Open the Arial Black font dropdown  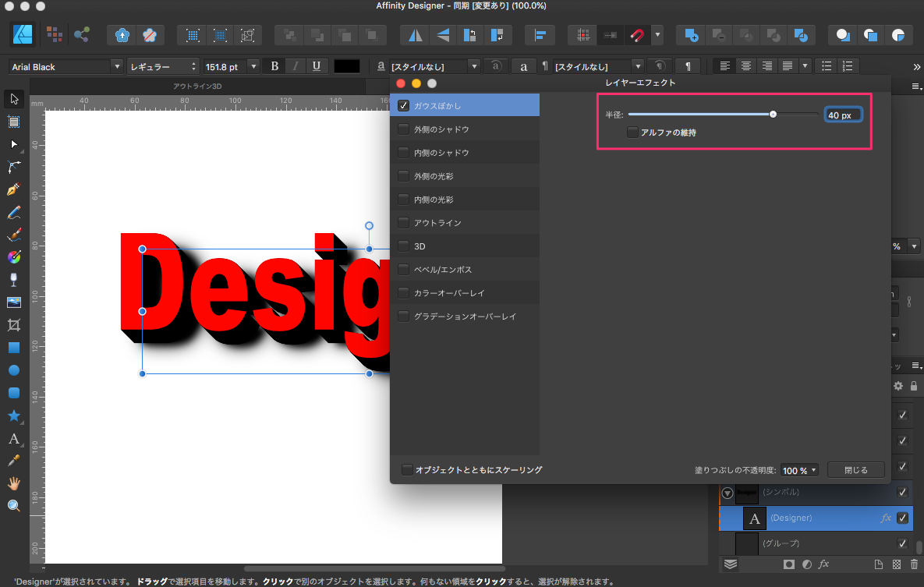117,66
